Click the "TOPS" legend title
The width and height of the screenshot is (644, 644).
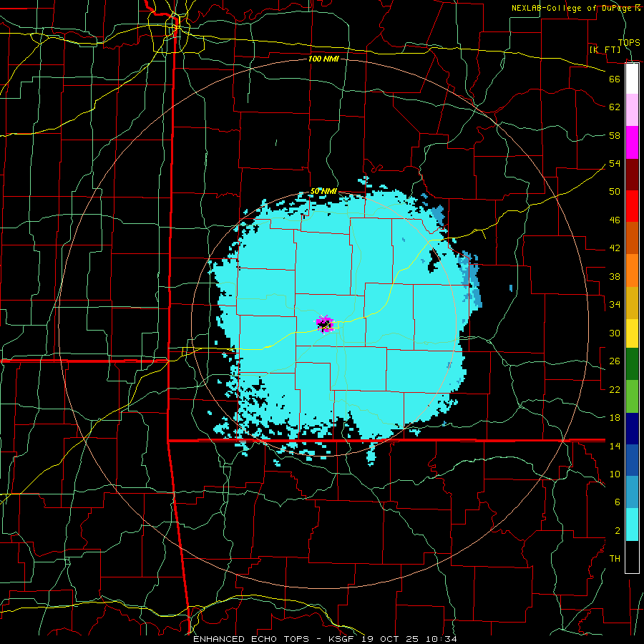(x=629, y=42)
